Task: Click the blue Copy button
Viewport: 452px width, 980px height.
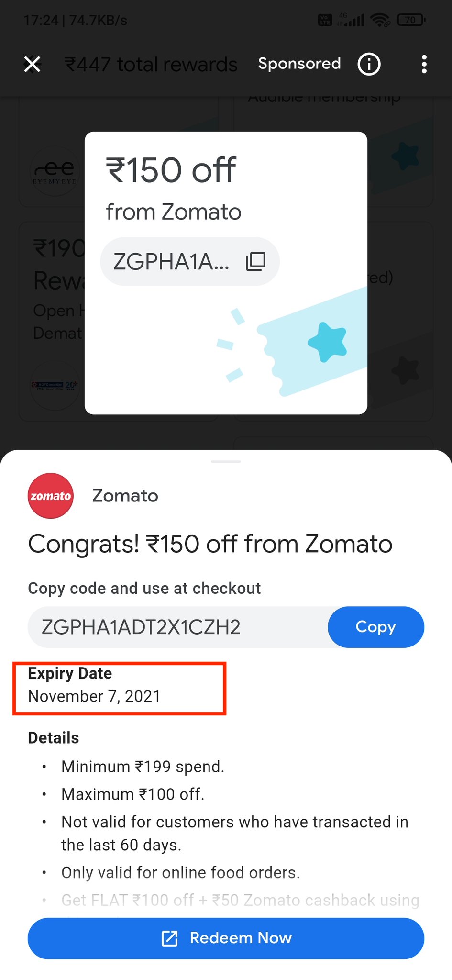Action: tap(375, 627)
